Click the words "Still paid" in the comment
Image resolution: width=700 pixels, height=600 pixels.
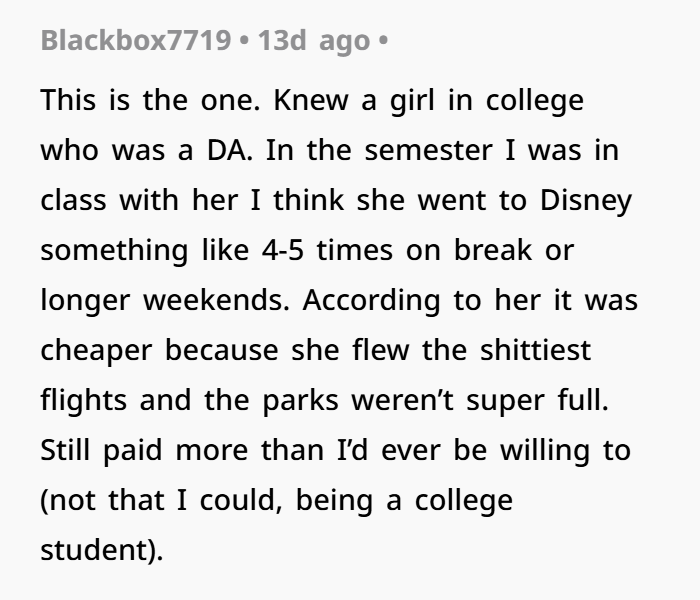click(102, 451)
